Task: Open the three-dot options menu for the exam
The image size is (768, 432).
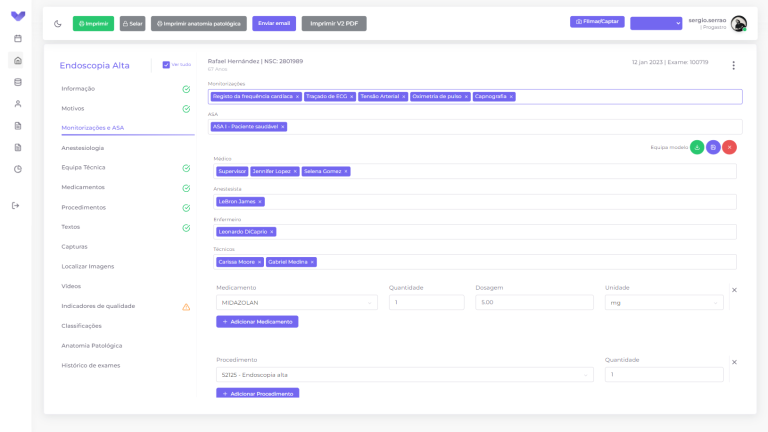Action: [x=733, y=65]
